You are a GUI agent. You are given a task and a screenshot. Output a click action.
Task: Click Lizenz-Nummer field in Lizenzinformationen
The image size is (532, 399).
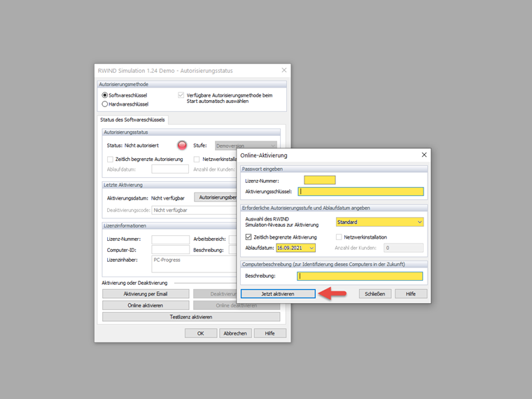click(x=170, y=239)
